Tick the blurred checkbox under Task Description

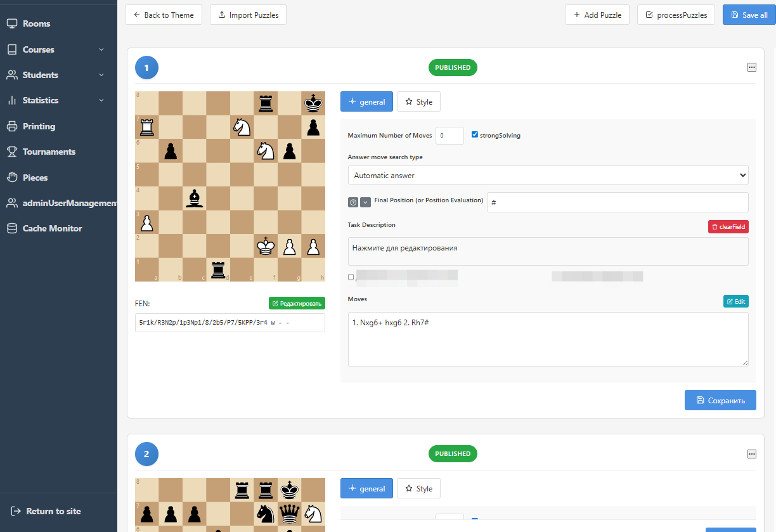click(351, 277)
